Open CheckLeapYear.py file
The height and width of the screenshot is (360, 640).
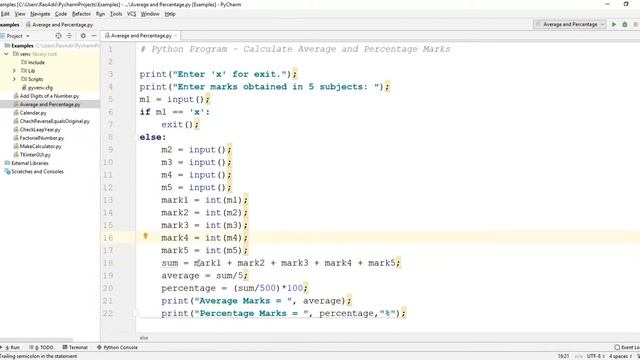(x=37, y=129)
